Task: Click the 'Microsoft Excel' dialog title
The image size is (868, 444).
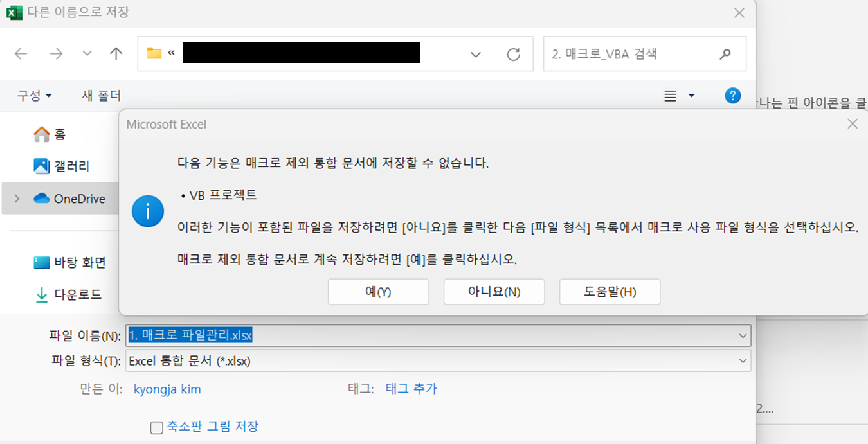Action: click(x=166, y=124)
